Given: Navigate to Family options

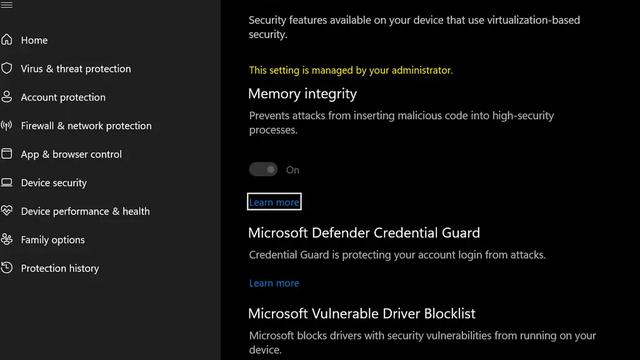Looking at the screenshot, I should point(53,240).
